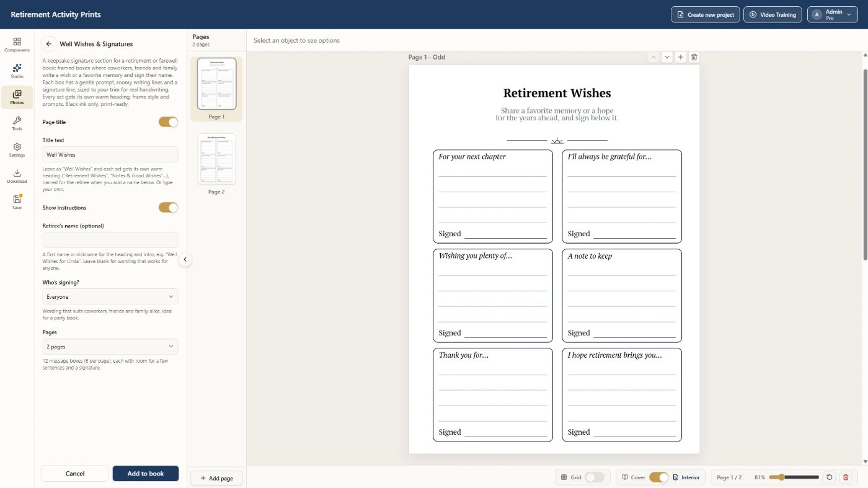Image resolution: width=868 pixels, height=488 pixels.
Task: Toggle the Show instructions switch
Action: tap(168, 207)
